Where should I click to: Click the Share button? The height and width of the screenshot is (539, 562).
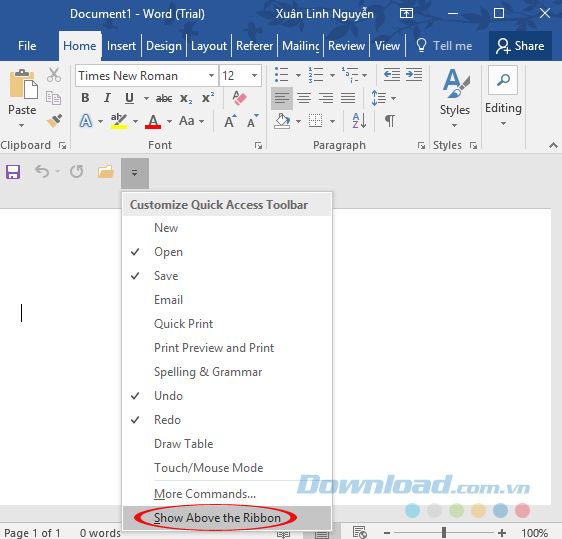coord(520,46)
